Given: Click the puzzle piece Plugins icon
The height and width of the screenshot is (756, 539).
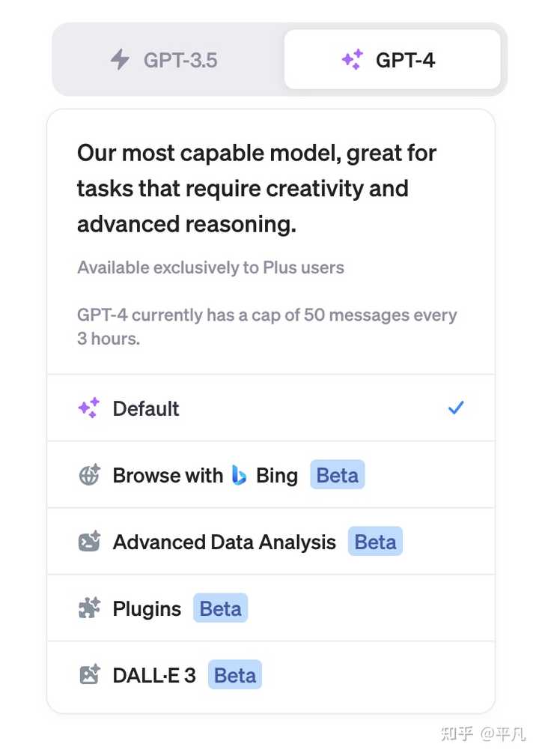Looking at the screenshot, I should pyautogui.click(x=88, y=608).
